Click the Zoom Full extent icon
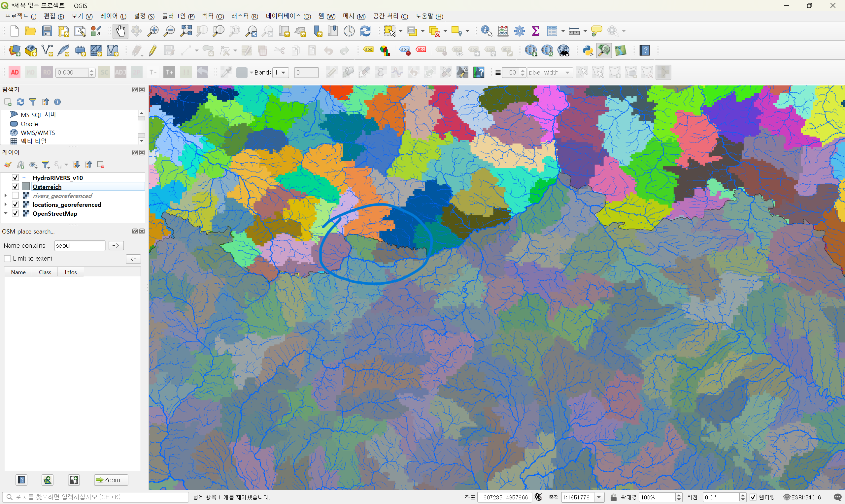Image resolution: width=845 pixels, height=504 pixels. 186,31
